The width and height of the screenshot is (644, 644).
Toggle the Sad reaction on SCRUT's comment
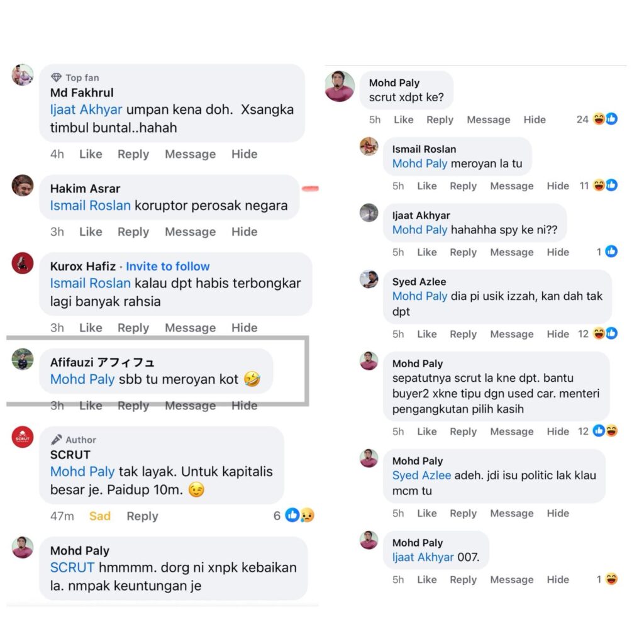[x=100, y=516]
